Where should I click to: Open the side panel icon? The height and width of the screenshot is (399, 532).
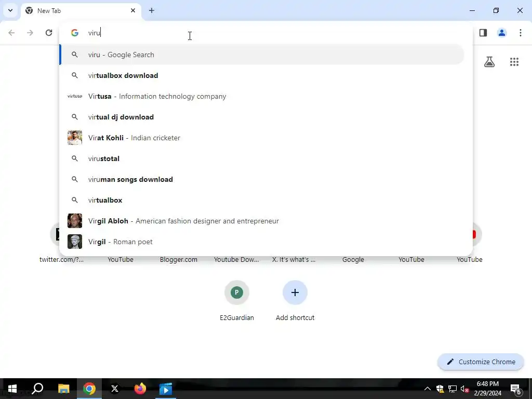(483, 33)
